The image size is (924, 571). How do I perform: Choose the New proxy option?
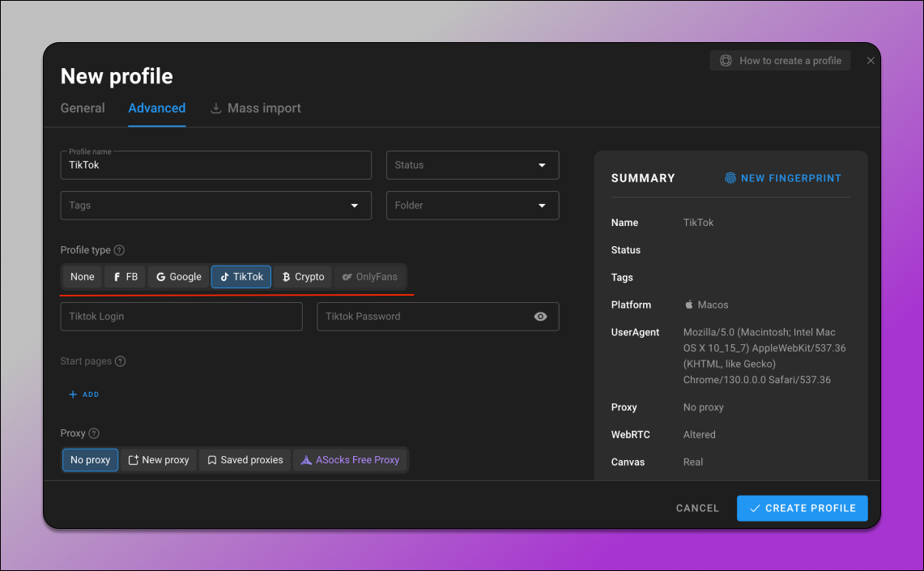click(159, 460)
